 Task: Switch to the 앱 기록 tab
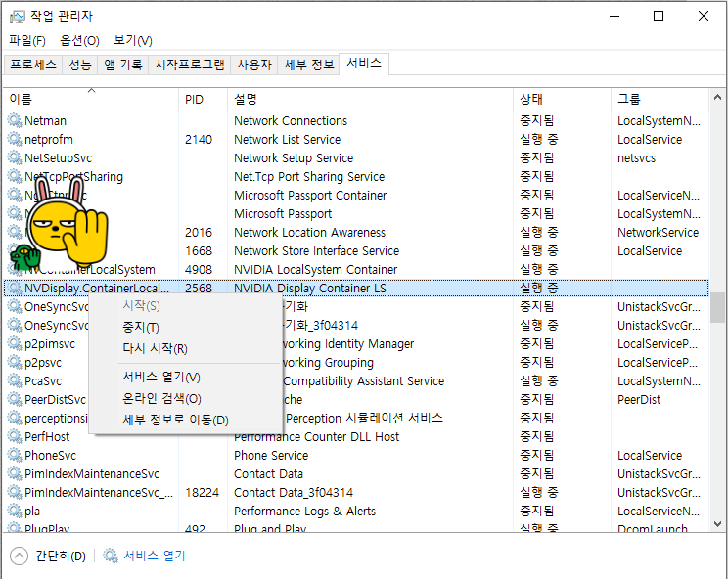[123, 65]
